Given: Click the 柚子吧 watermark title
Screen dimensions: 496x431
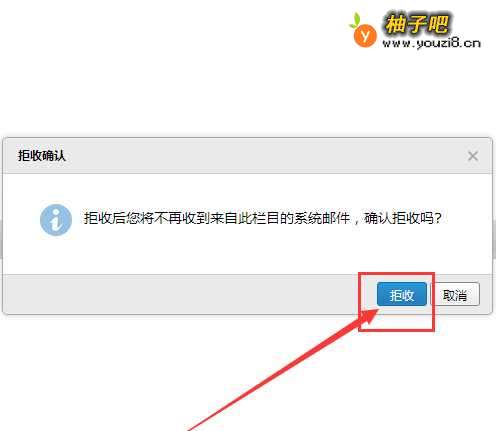Looking at the screenshot, I should (417, 24).
